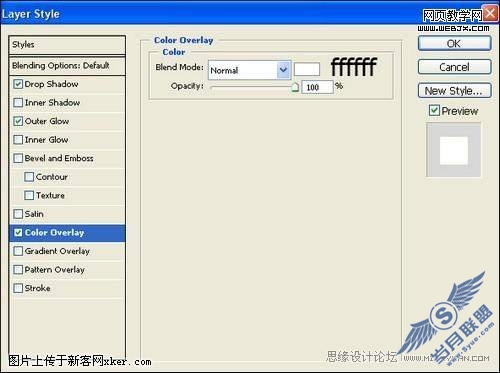Open the Styles section in sidebar
The width and height of the screenshot is (500, 373).
pyautogui.click(x=67, y=45)
